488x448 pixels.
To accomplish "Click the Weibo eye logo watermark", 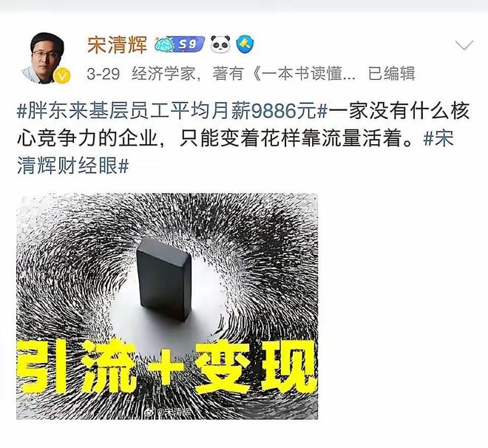I will 150,413.
